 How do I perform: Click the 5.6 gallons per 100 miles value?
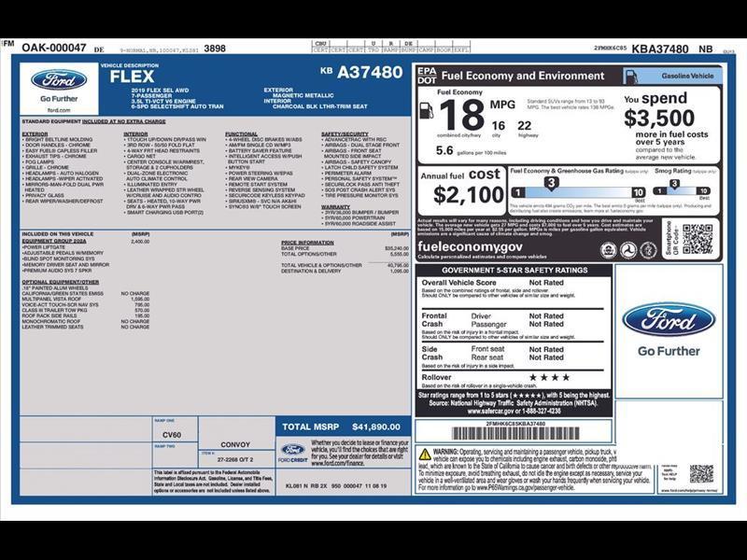point(444,150)
